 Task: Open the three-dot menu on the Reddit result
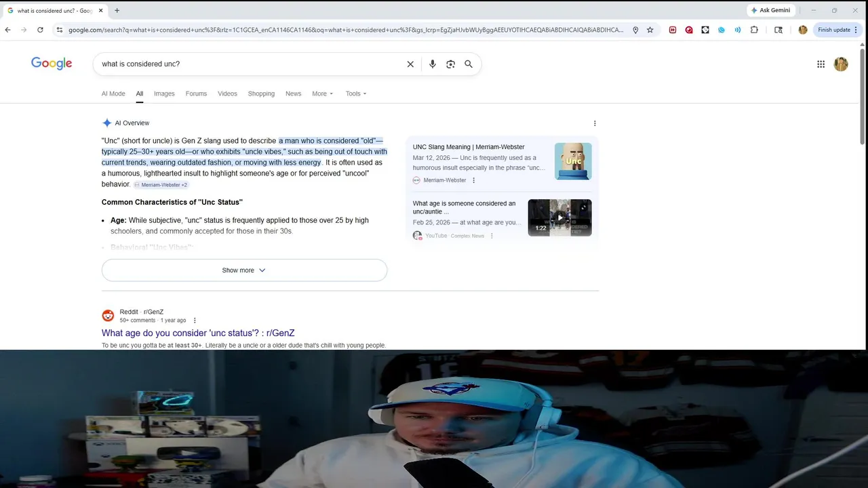tap(195, 321)
